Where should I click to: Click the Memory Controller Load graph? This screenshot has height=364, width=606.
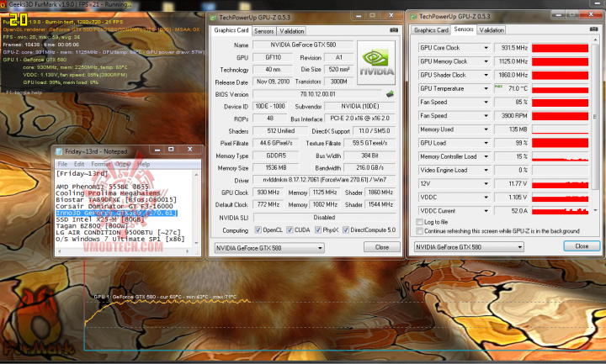click(560, 156)
